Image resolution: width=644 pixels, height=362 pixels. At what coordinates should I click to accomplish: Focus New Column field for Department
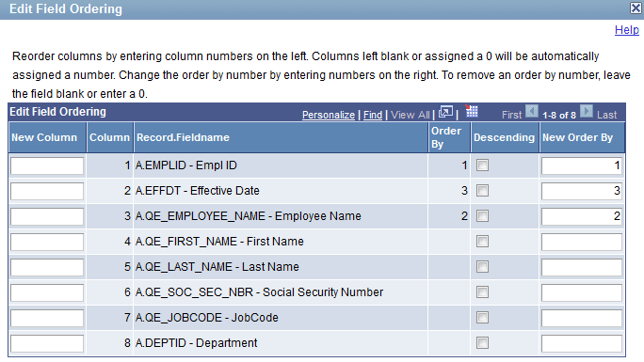[47, 343]
